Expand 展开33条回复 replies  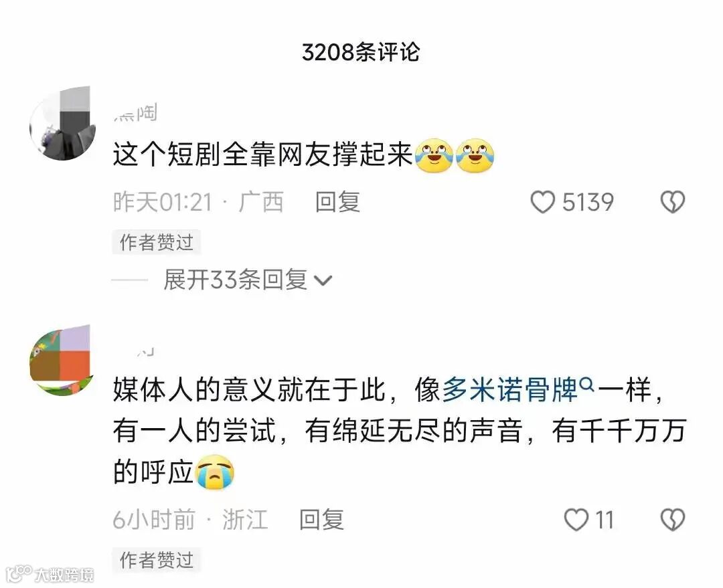point(235,280)
